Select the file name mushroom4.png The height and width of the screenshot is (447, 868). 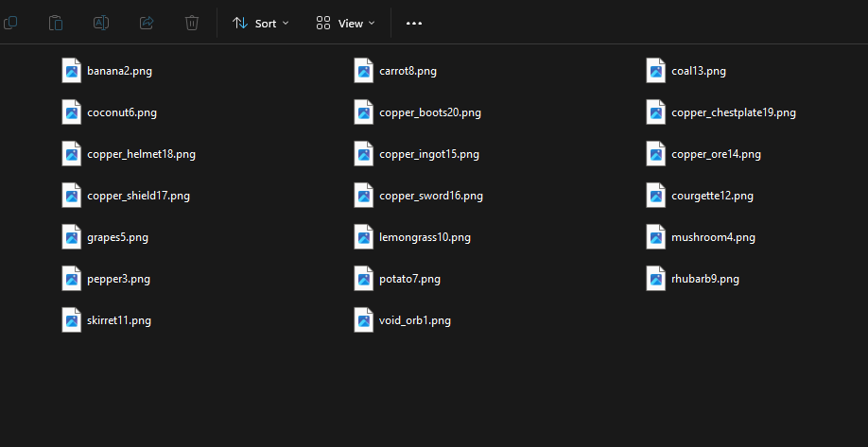coord(714,237)
